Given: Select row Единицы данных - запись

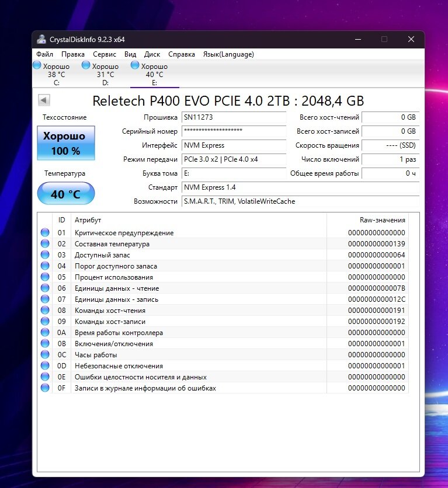Looking at the screenshot, I should [223, 299].
